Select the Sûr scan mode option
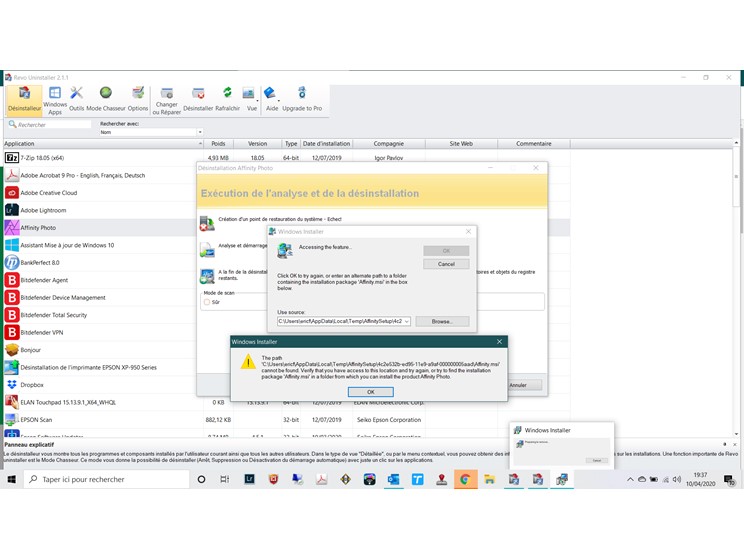The width and height of the screenshot is (744, 559). 207,302
